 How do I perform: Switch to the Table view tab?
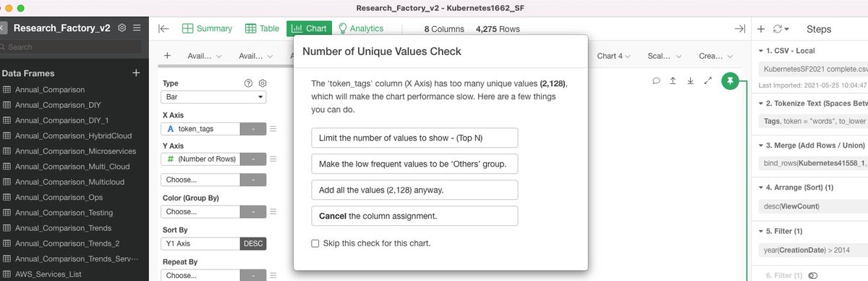tap(262, 29)
